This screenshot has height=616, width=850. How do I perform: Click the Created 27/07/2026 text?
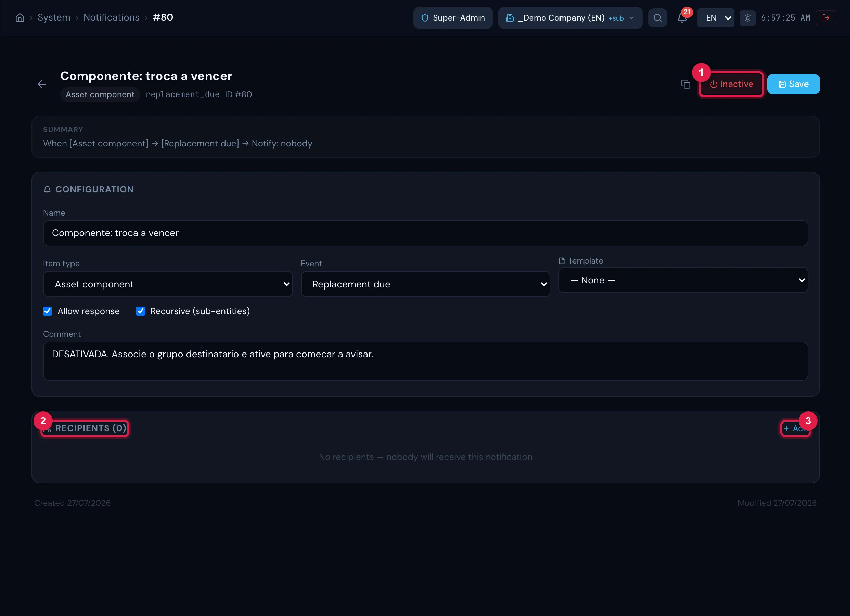pyautogui.click(x=72, y=503)
